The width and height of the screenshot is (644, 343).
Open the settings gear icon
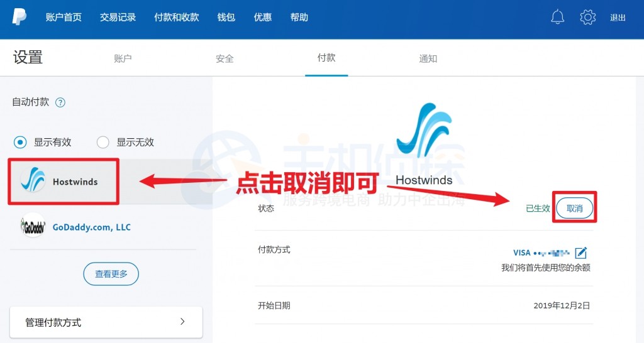tap(588, 17)
